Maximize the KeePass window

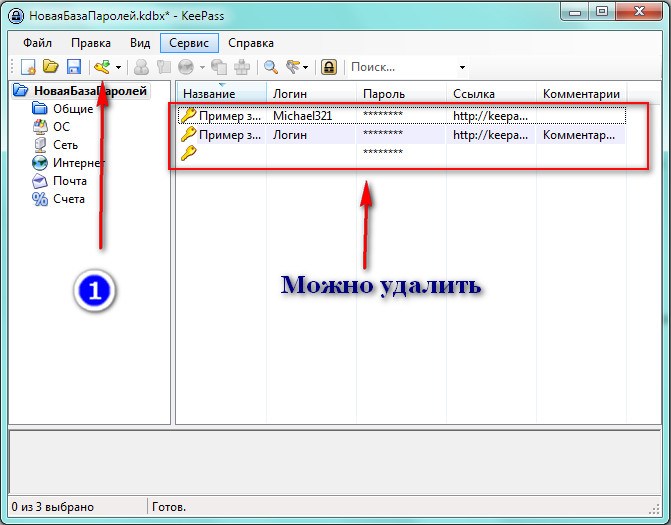click(602, 12)
